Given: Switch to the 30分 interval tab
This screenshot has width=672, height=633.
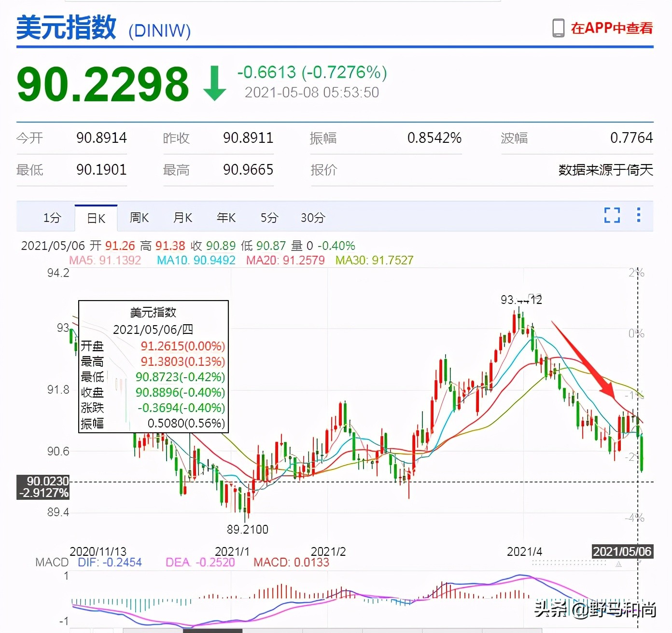Looking at the screenshot, I should [x=312, y=218].
